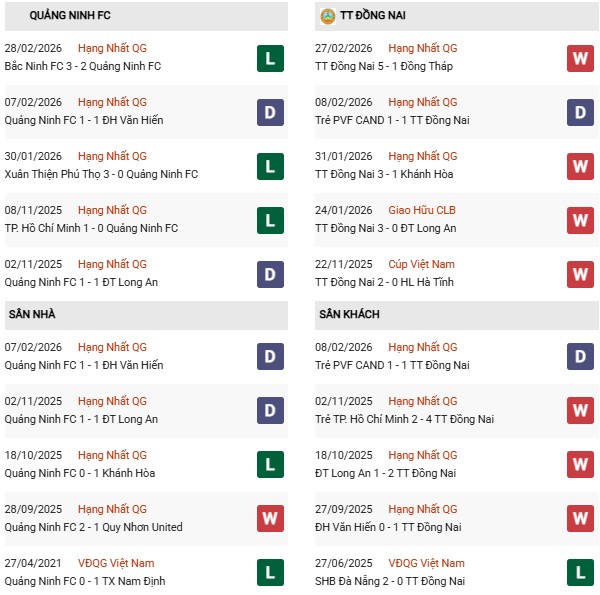Click W badge for the ĐH Văn Hiến 0-1 match
Screen dimensions: 600x595
coord(580,519)
